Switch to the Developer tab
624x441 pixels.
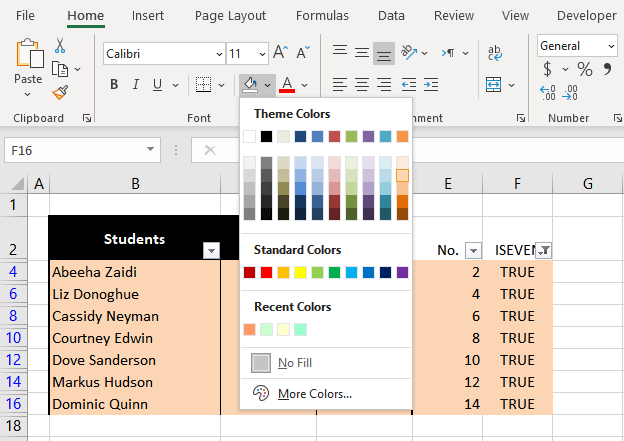click(587, 16)
